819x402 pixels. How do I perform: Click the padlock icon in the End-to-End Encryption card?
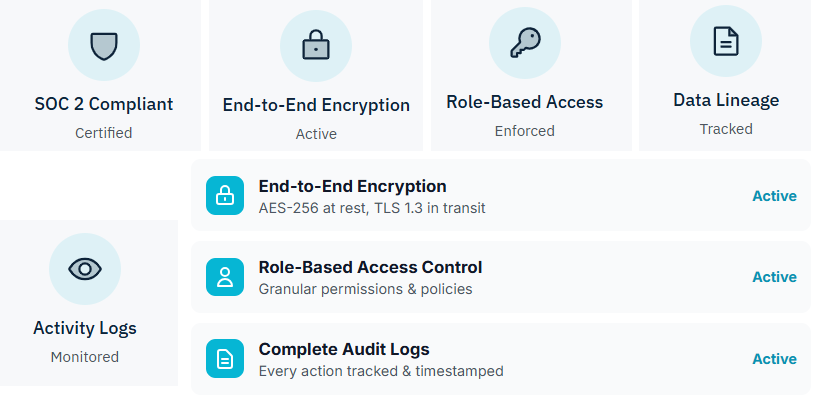click(316, 45)
